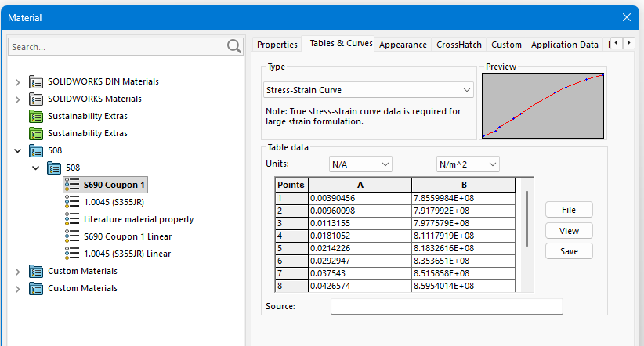This screenshot has width=644, height=346.
Task: Click the green Sustainability Extras library icon
Action: click(x=36, y=116)
